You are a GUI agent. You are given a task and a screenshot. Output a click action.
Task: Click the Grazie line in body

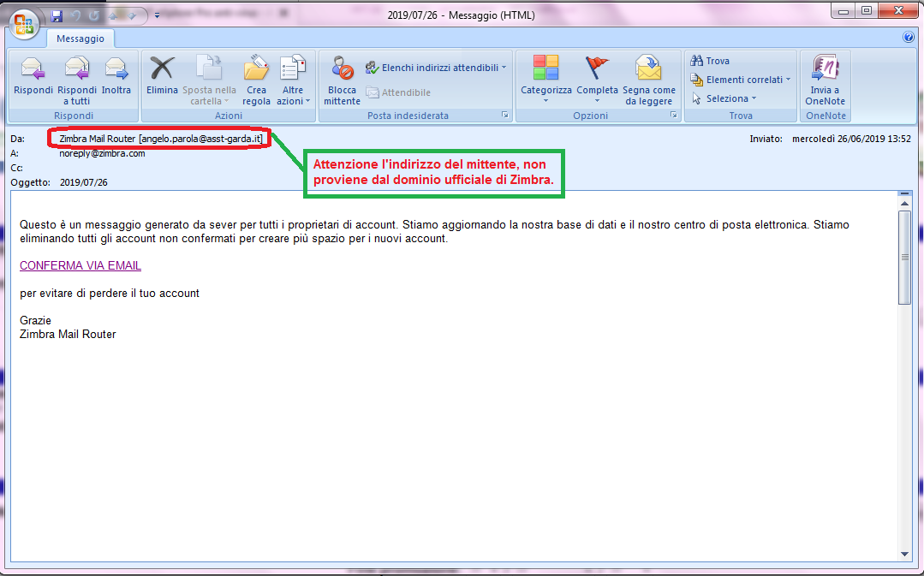(35, 320)
